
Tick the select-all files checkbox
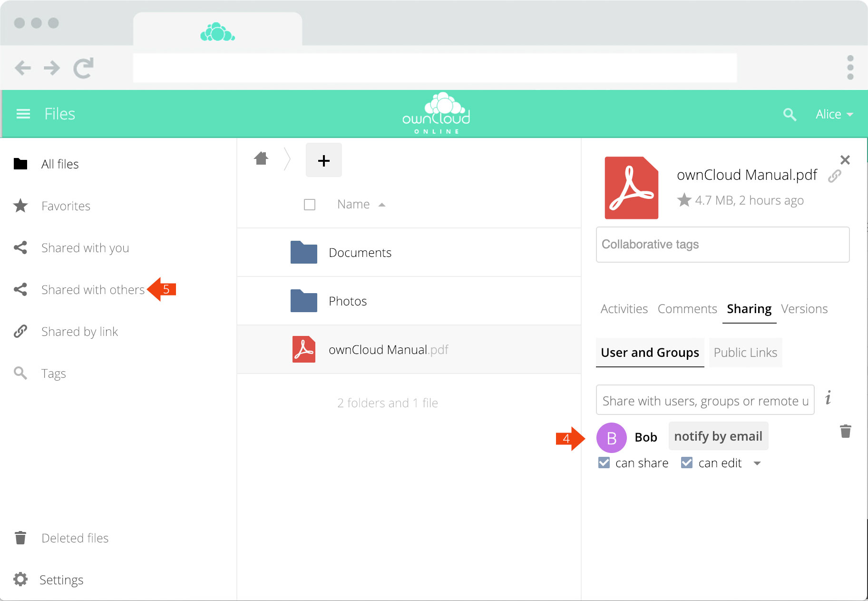pos(310,205)
